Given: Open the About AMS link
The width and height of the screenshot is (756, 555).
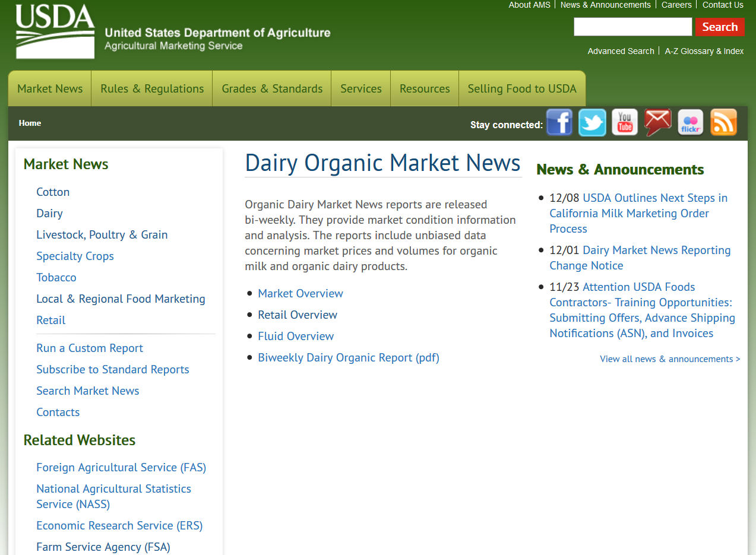Looking at the screenshot, I should click(x=530, y=5).
